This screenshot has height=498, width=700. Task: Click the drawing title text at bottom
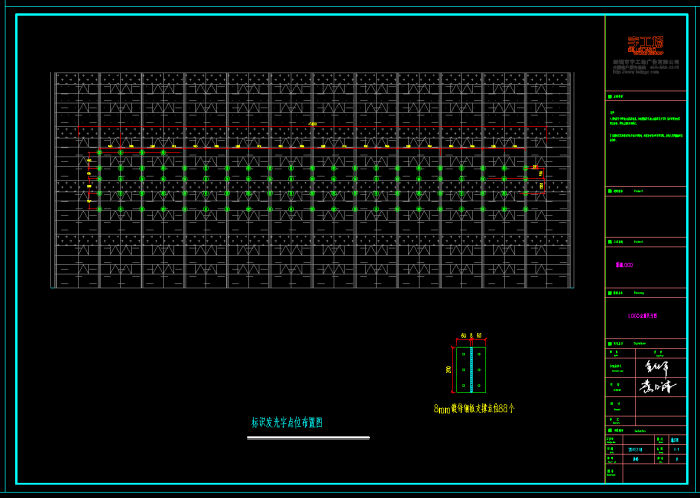[x=287, y=423]
